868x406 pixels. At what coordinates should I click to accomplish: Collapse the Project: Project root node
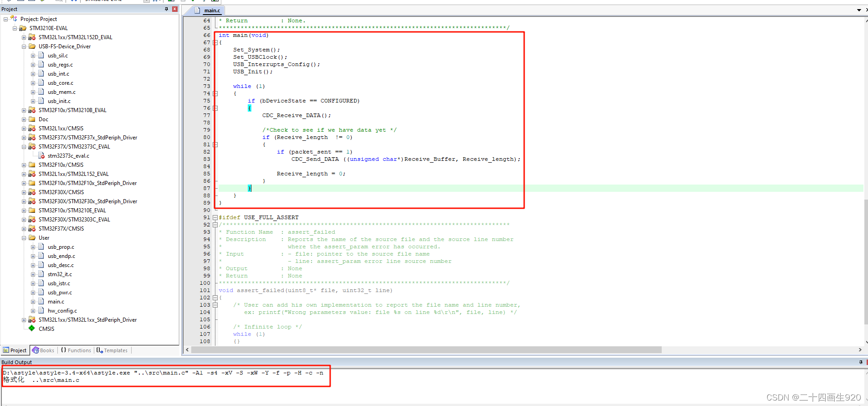pos(5,19)
